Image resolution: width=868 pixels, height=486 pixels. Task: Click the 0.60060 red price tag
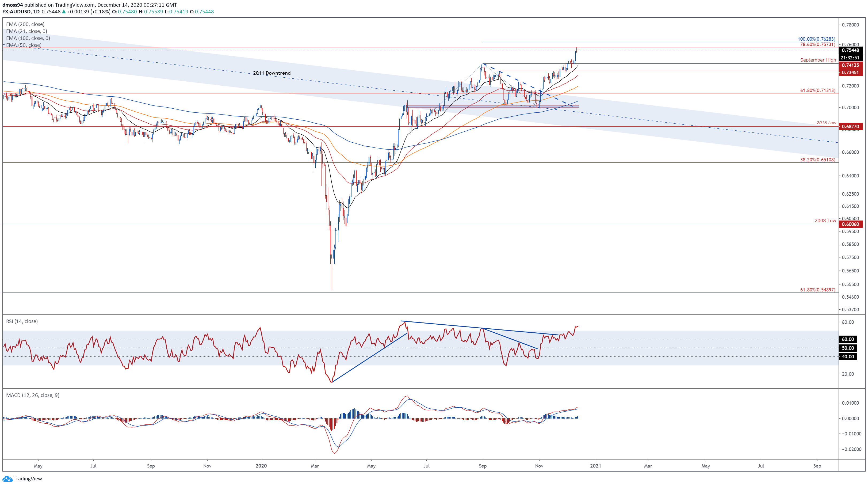[850, 224]
